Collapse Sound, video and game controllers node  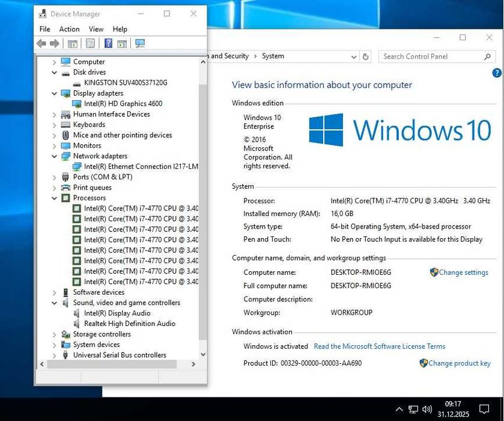click(x=54, y=303)
